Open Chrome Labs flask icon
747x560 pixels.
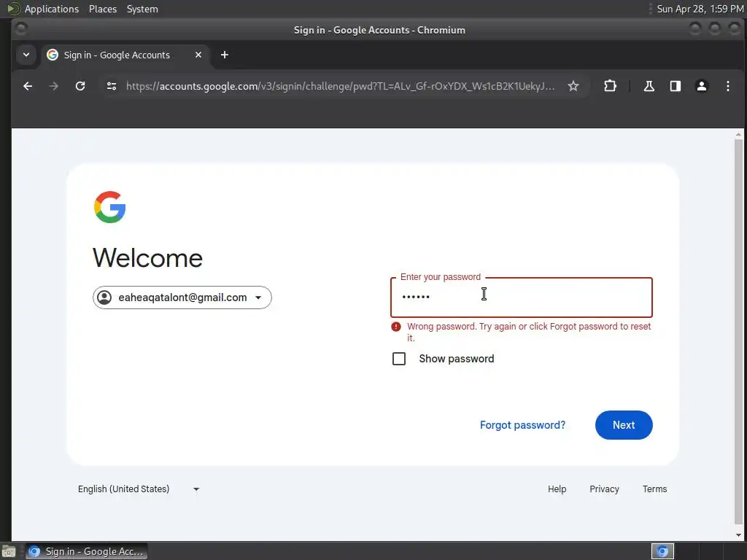pos(649,86)
